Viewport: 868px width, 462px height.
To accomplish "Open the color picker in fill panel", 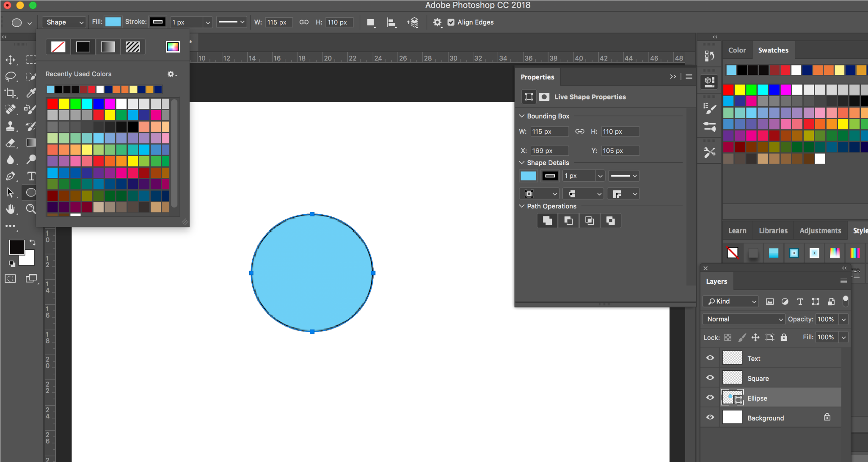I will (173, 47).
